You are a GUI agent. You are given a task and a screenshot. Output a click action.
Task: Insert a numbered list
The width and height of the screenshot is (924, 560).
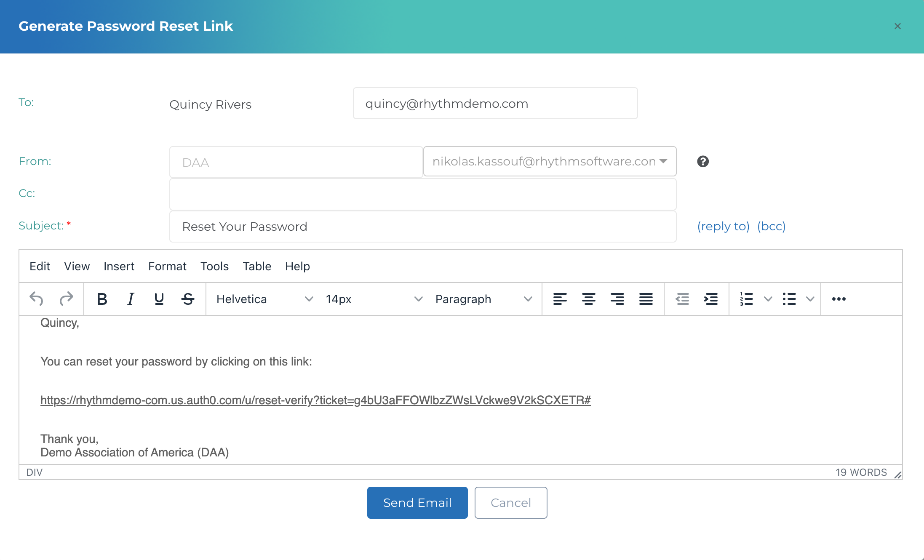click(x=747, y=299)
